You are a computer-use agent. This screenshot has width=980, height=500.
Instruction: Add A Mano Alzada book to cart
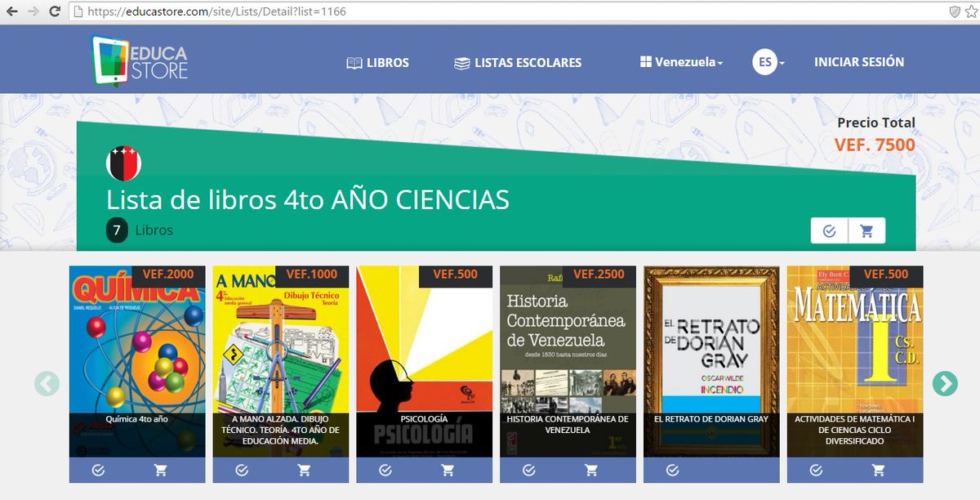pyautogui.click(x=305, y=470)
